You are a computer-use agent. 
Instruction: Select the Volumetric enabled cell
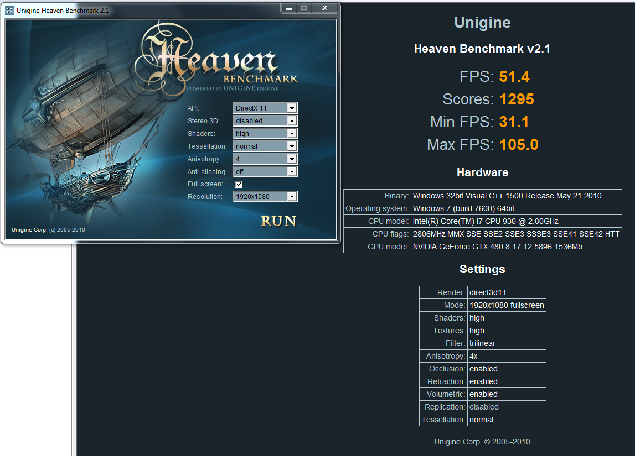click(x=507, y=394)
